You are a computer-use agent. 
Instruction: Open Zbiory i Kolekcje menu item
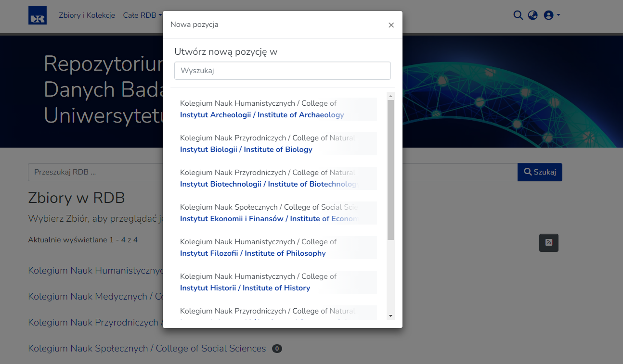pyautogui.click(x=87, y=15)
